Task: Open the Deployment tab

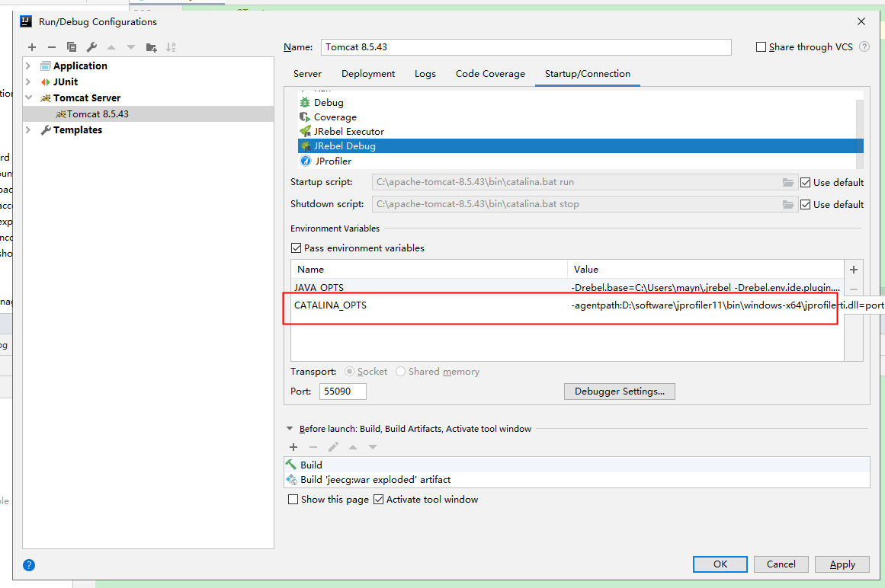Action: (368, 74)
